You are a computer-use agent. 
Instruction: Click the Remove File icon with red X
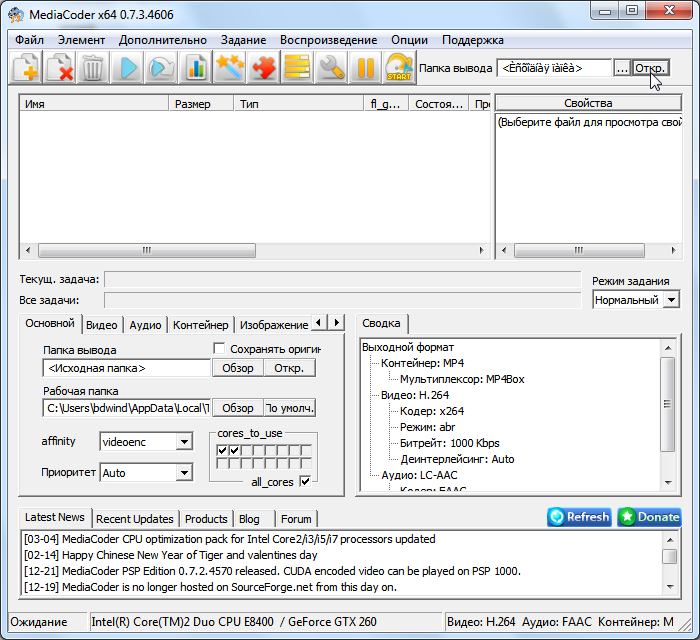click(x=59, y=68)
